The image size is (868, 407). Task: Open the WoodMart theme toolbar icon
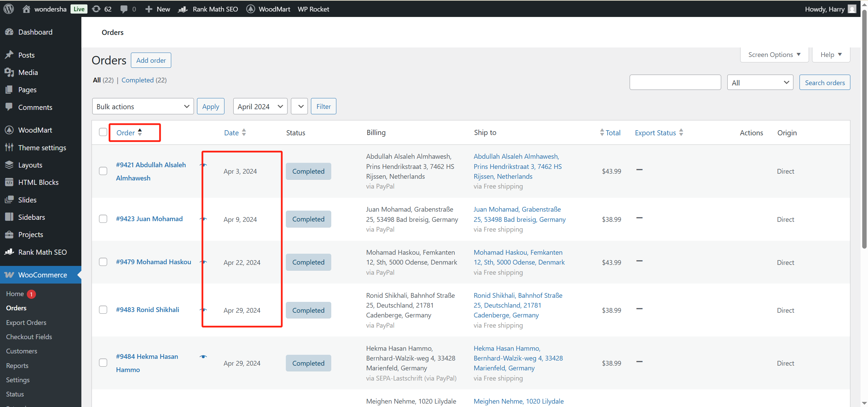click(x=251, y=9)
